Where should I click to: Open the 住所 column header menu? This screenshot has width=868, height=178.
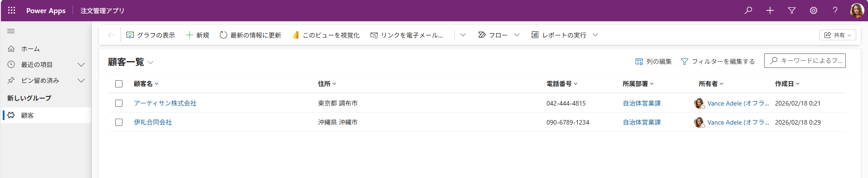(x=327, y=84)
